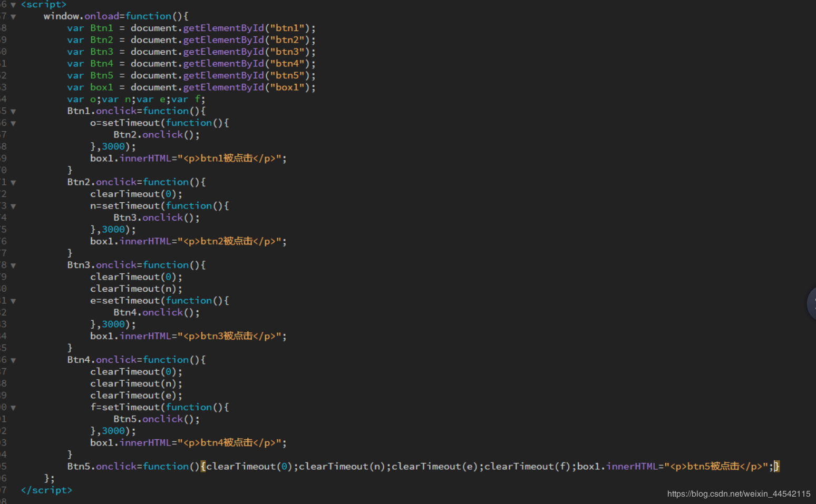Click the "Btn4.onclick=function(){" text
The width and height of the screenshot is (816, 504).
point(137,360)
